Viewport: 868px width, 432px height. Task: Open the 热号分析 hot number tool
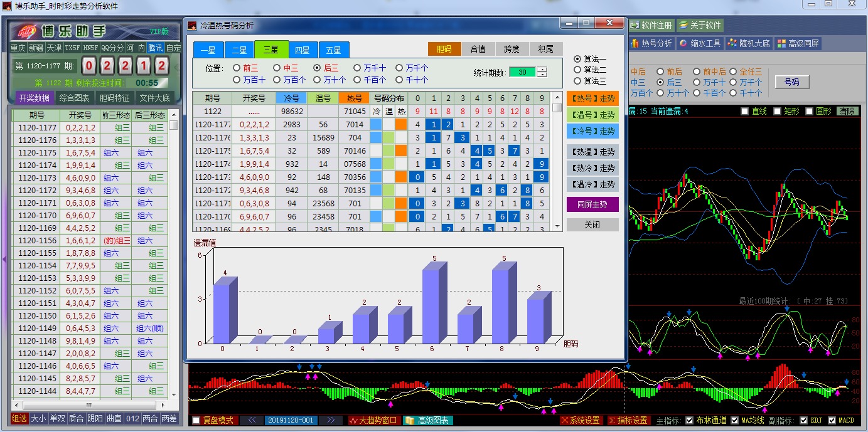(x=651, y=44)
